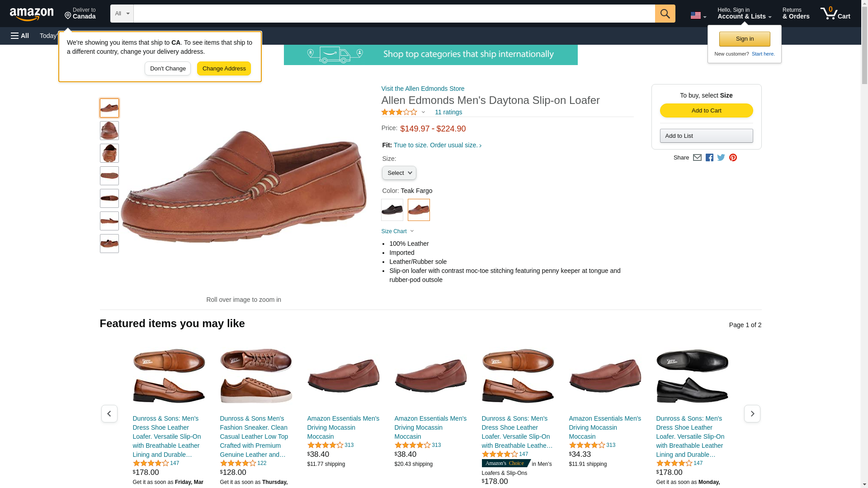This screenshot has height=488, width=868.
Task: Open Account & Lists menu
Action: [x=744, y=14]
